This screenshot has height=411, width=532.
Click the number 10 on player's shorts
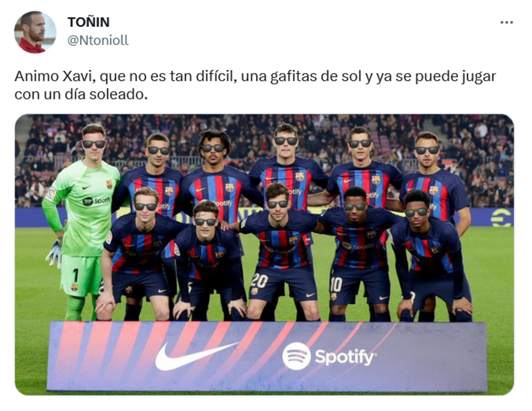click(336, 284)
